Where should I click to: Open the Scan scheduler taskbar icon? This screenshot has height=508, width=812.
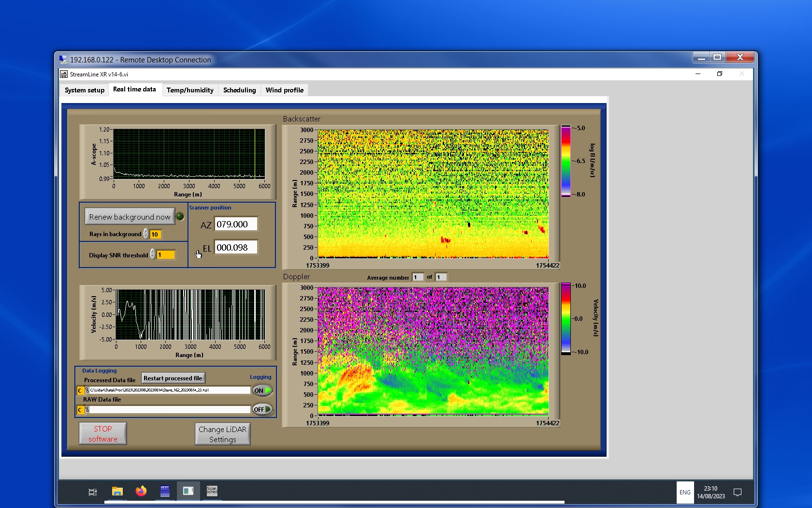pyautogui.click(x=212, y=491)
